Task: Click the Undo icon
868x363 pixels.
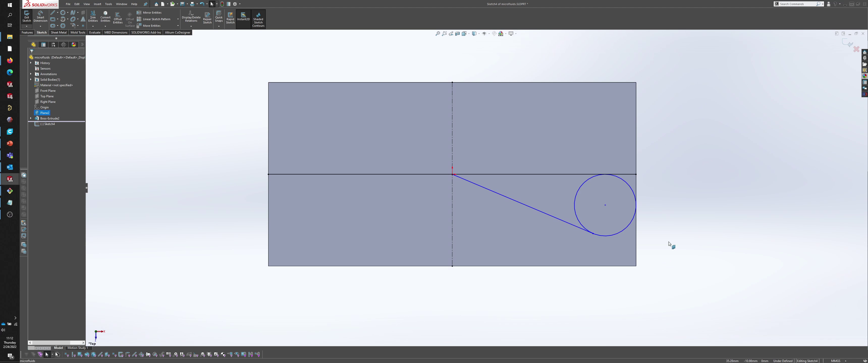Action: (202, 4)
